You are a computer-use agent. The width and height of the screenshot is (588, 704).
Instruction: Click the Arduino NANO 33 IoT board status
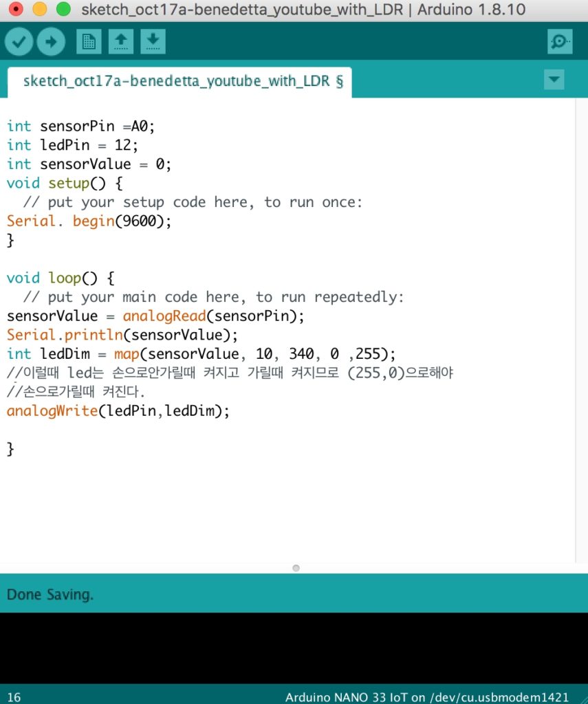427,697
